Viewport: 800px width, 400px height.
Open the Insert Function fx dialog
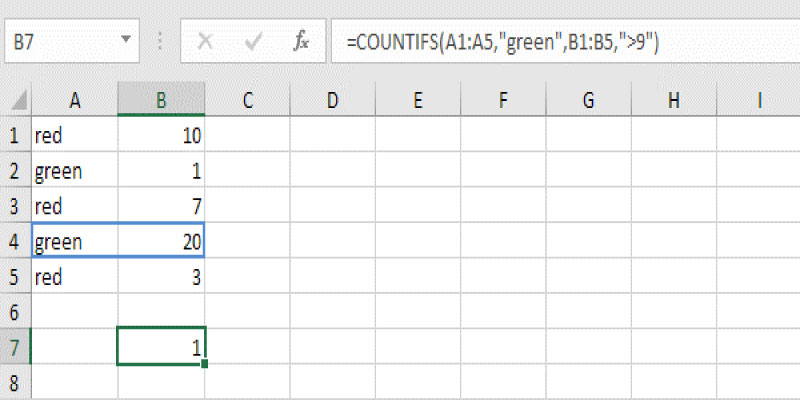(x=301, y=41)
